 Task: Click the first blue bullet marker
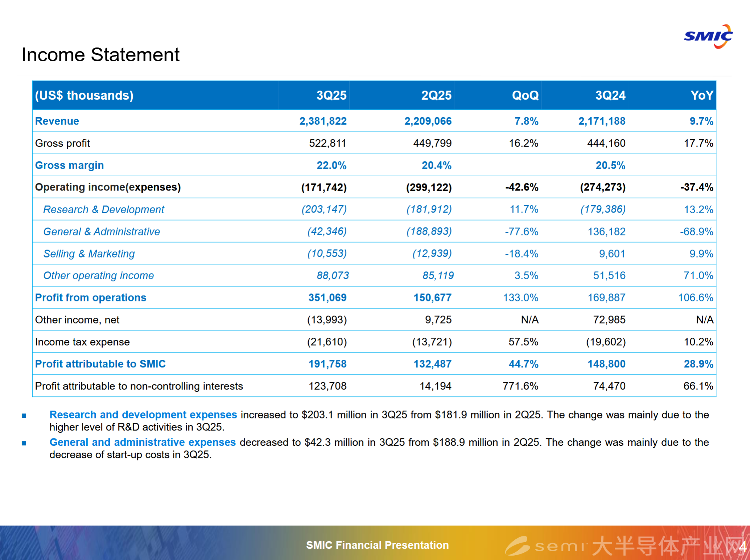coord(24,416)
